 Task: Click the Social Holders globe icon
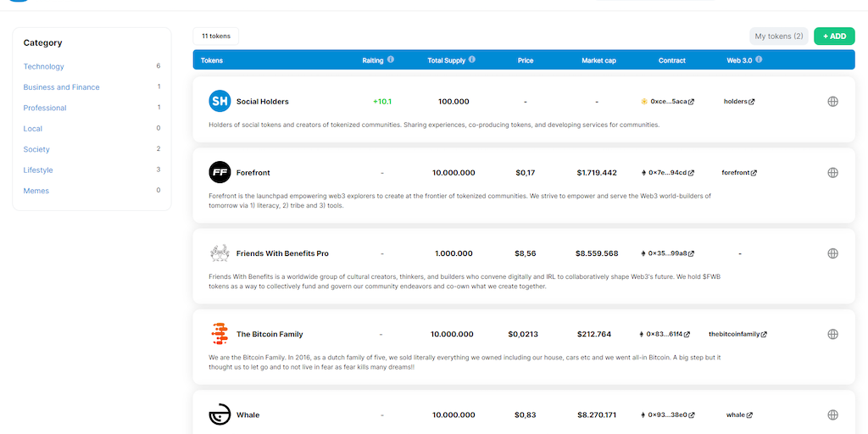point(832,102)
